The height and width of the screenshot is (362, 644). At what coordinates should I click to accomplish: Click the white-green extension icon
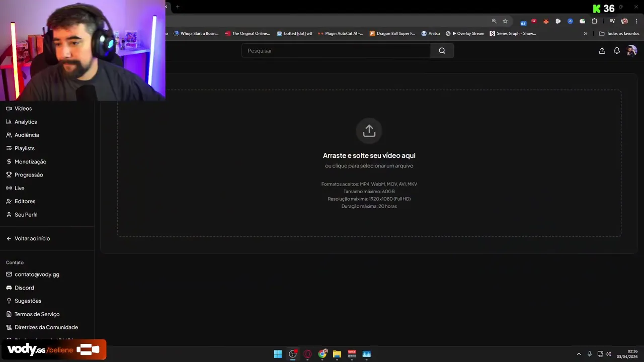coord(582,21)
